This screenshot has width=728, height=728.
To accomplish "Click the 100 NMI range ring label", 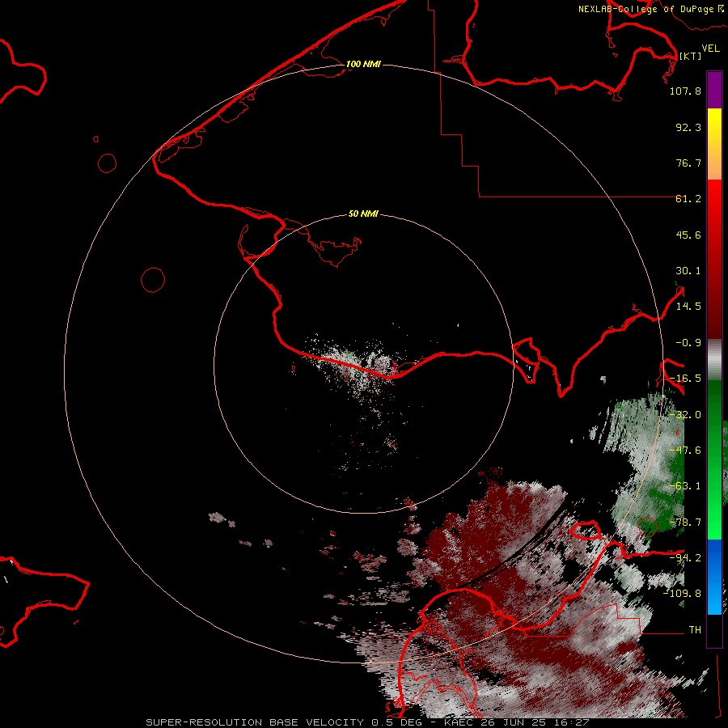I will [x=363, y=64].
